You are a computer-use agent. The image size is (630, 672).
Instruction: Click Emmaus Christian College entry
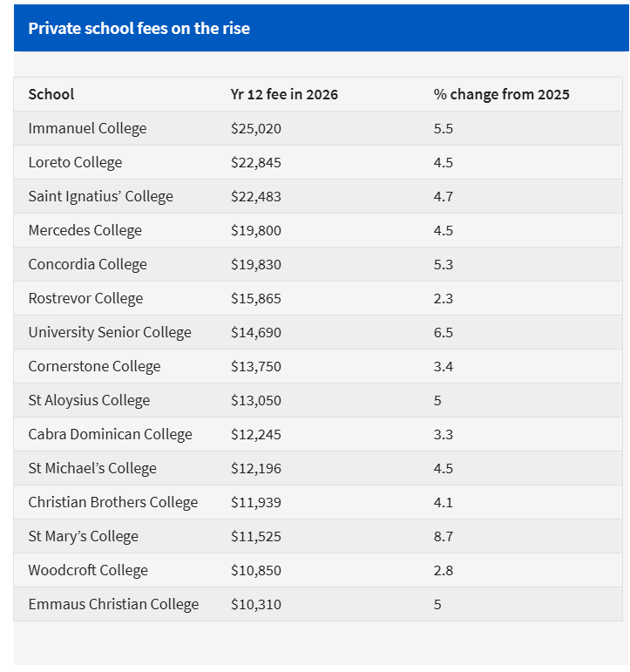pos(113,604)
